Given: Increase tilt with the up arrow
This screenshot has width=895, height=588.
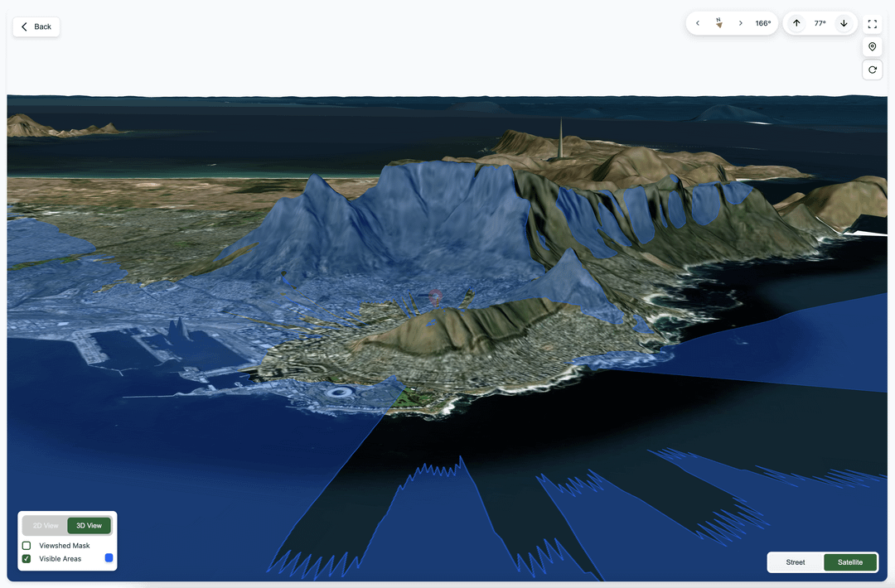Looking at the screenshot, I should pos(796,23).
